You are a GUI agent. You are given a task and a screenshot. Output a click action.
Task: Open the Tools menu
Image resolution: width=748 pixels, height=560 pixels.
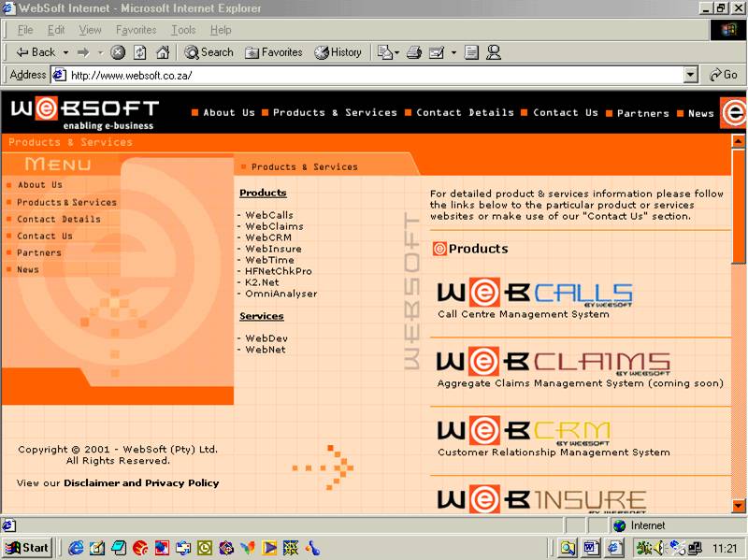(x=183, y=30)
